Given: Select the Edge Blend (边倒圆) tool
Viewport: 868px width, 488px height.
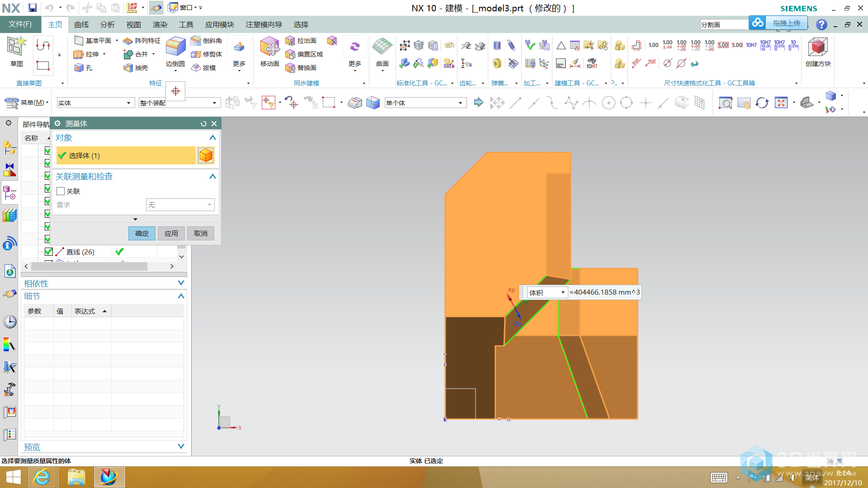Looking at the screenshot, I should point(175,52).
